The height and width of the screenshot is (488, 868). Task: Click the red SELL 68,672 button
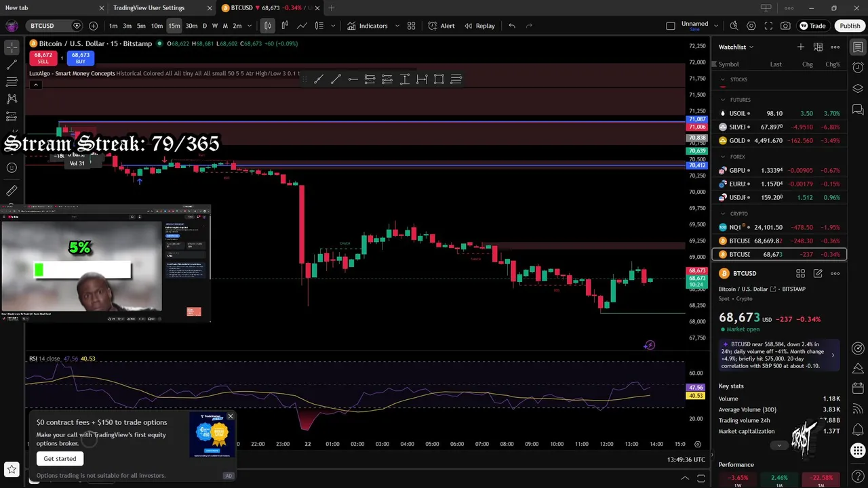click(x=43, y=58)
